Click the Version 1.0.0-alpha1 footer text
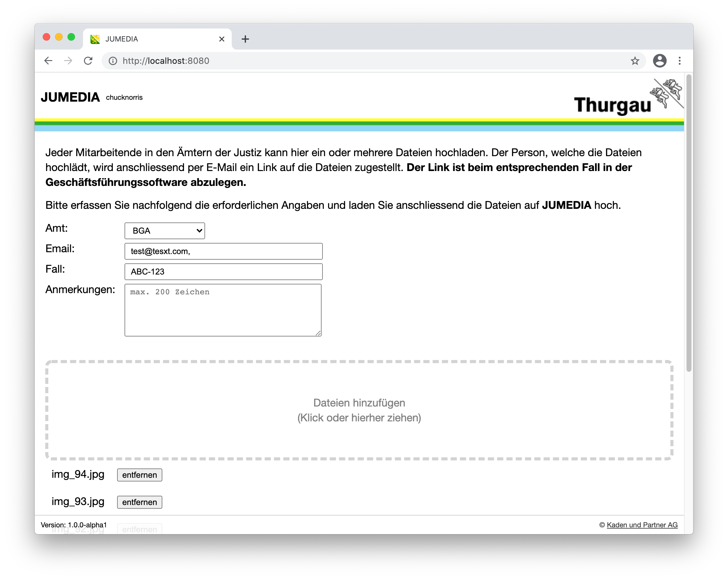Screen dimensions: 728x580 [74, 525]
